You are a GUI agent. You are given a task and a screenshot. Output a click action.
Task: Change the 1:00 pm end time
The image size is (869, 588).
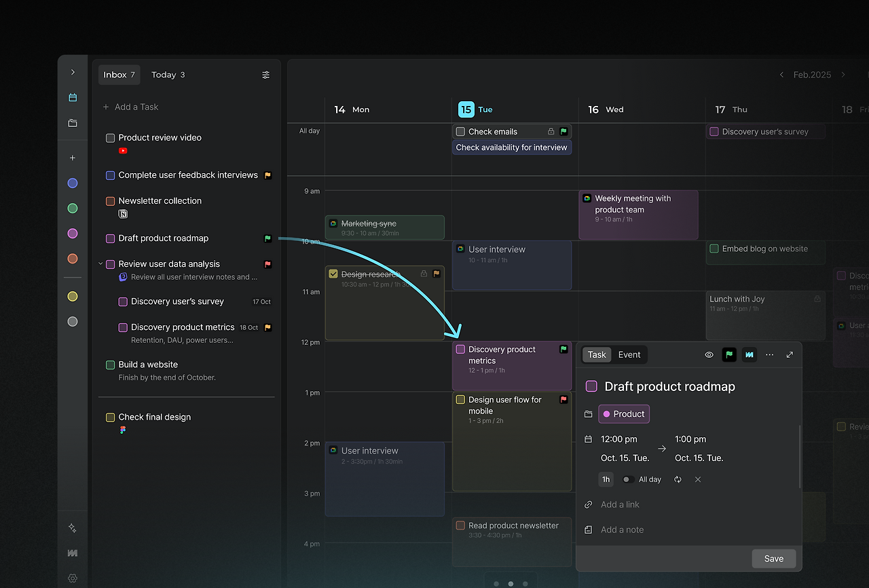(x=690, y=439)
